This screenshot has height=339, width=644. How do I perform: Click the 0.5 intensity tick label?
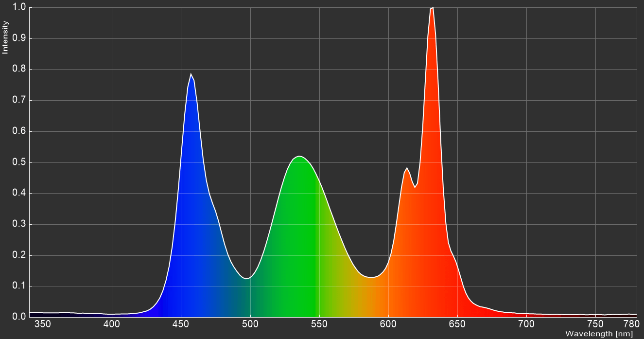click(x=20, y=162)
